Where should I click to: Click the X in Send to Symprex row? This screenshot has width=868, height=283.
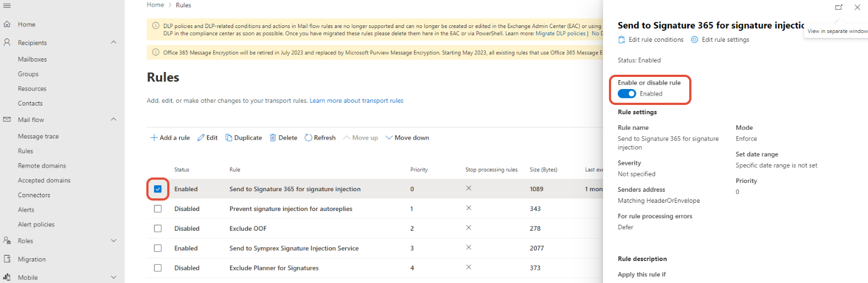tap(469, 247)
